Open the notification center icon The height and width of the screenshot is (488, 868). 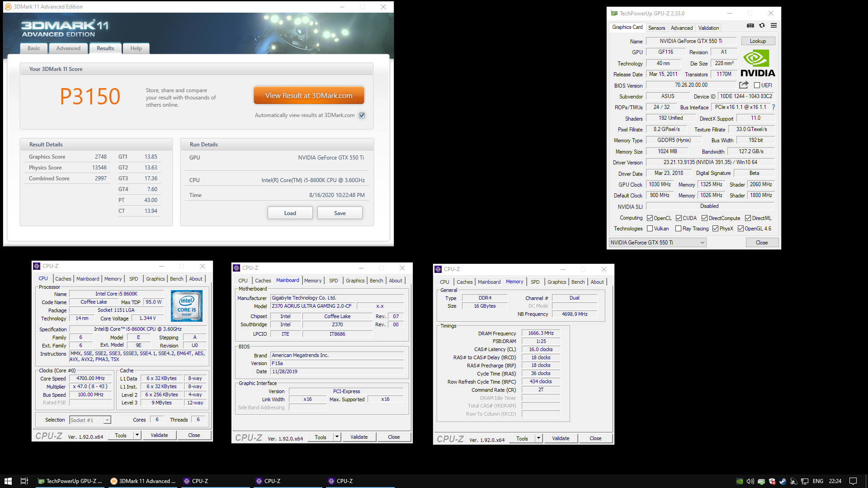[853, 481]
